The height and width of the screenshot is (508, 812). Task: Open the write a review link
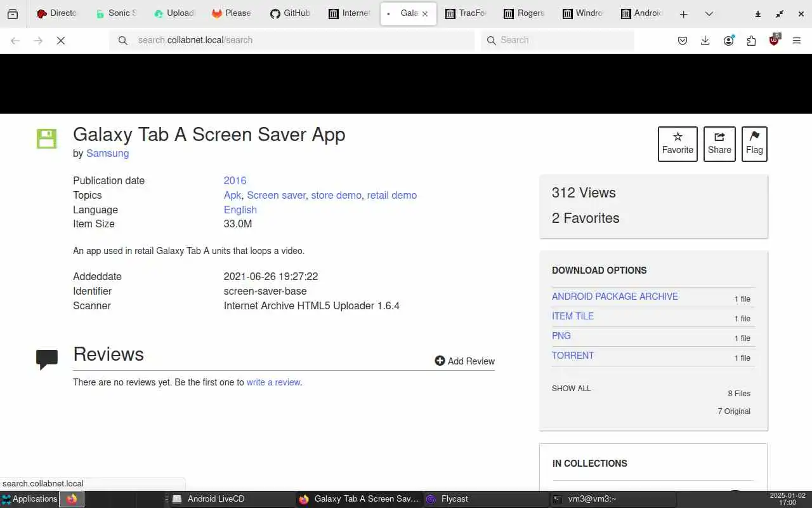tap(273, 382)
